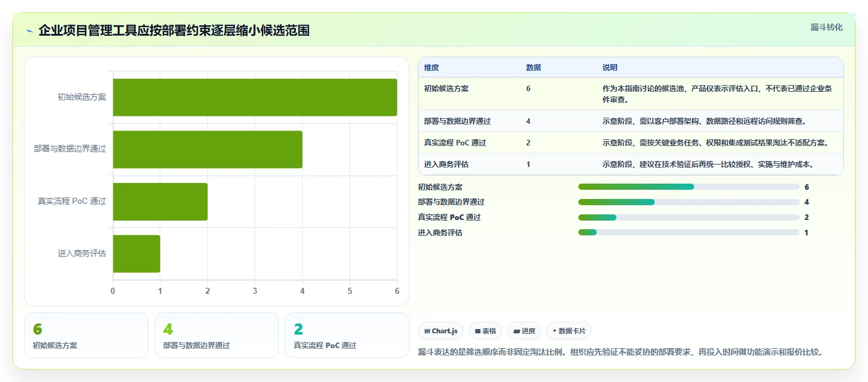
Task: Click the y-axis label 初始候选方案
Action: pos(82,97)
